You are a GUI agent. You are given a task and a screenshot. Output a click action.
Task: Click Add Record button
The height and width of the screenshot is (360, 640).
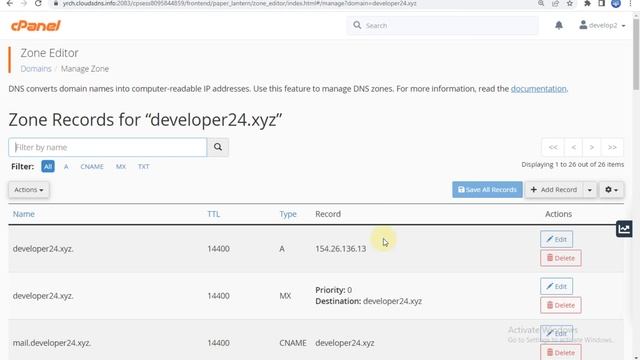tap(554, 190)
